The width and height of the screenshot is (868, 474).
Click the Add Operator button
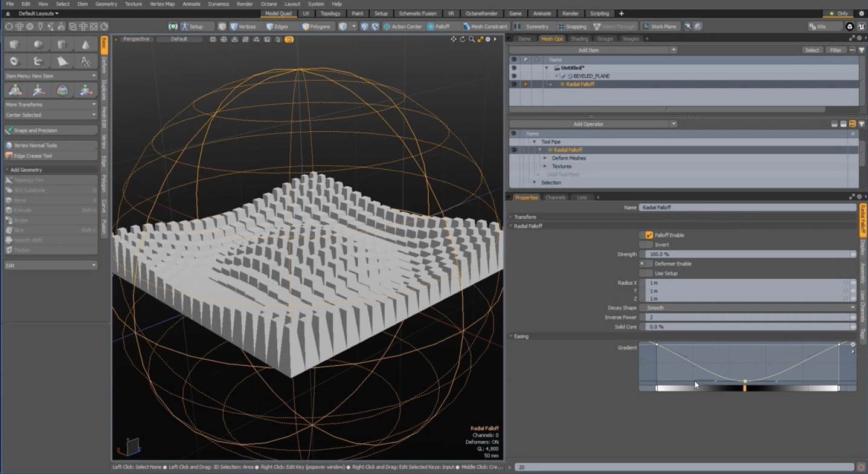[588, 124]
